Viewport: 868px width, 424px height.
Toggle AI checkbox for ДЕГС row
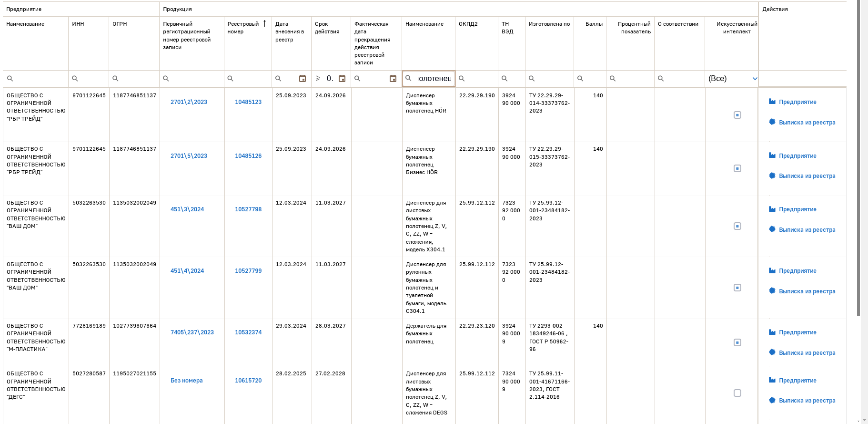(737, 393)
